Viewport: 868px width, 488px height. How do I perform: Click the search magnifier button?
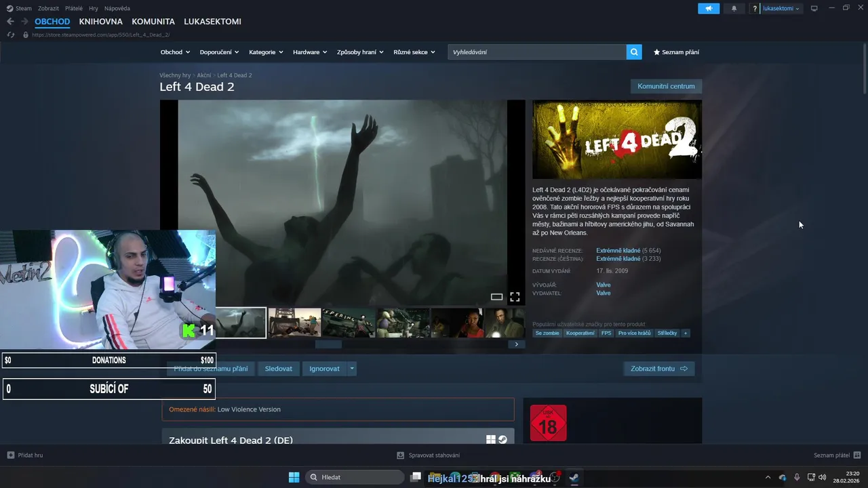(634, 52)
